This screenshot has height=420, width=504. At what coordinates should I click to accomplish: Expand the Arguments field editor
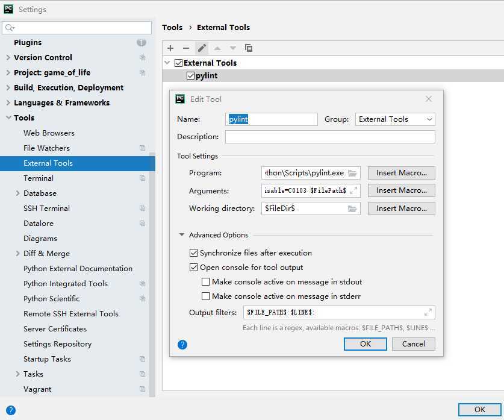pos(353,190)
